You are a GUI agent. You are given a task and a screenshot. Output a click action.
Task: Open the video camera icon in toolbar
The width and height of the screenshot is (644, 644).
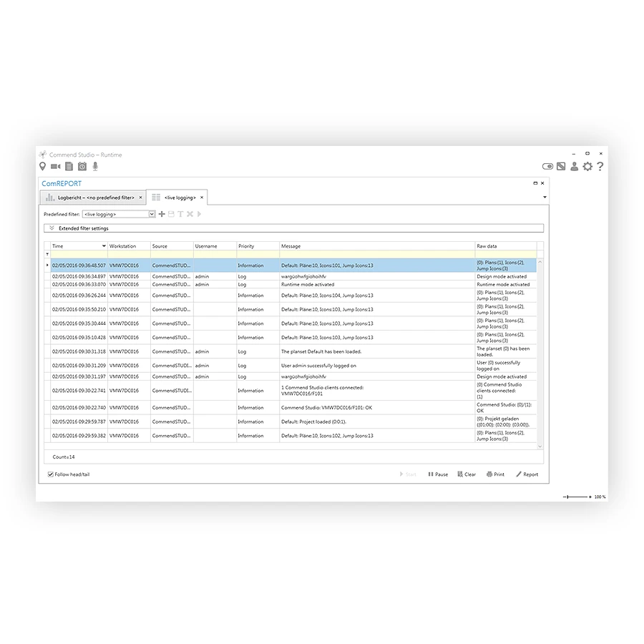click(55, 166)
